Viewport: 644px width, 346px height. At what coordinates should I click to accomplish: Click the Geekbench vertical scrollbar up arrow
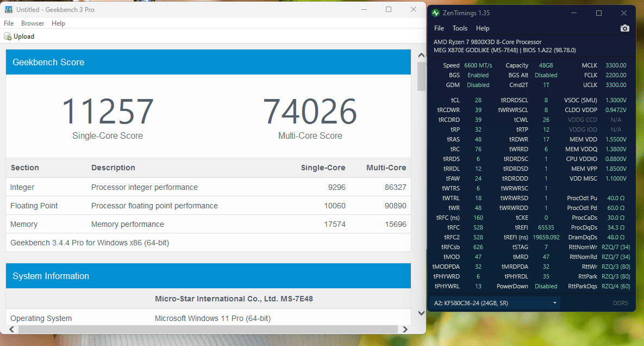421,55
